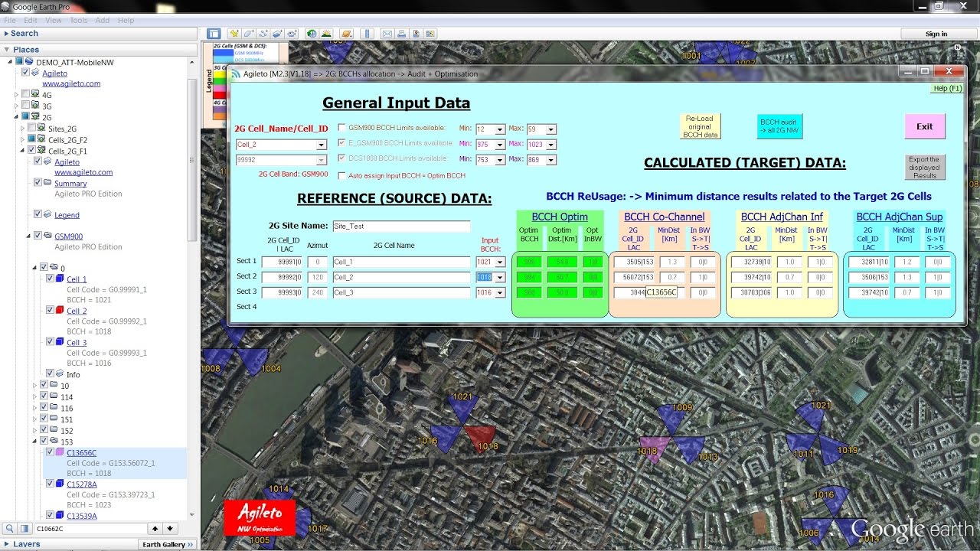Open the Help menu

click(x=126, y=20)
